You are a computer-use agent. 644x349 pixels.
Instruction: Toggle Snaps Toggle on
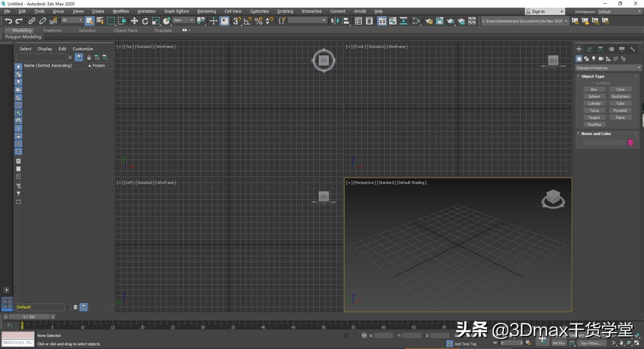(236, 20)
